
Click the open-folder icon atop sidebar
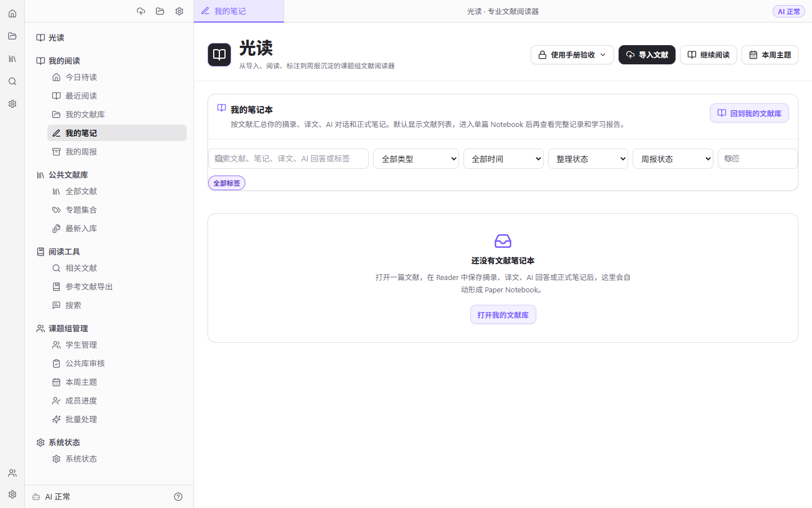[x=160, y=11]
